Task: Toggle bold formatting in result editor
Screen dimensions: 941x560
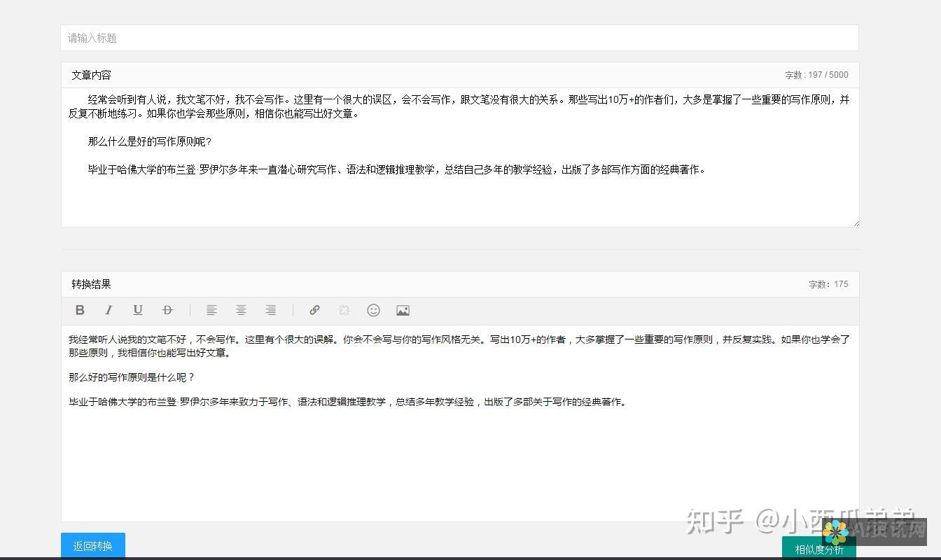Action: [x=80, y=310]
